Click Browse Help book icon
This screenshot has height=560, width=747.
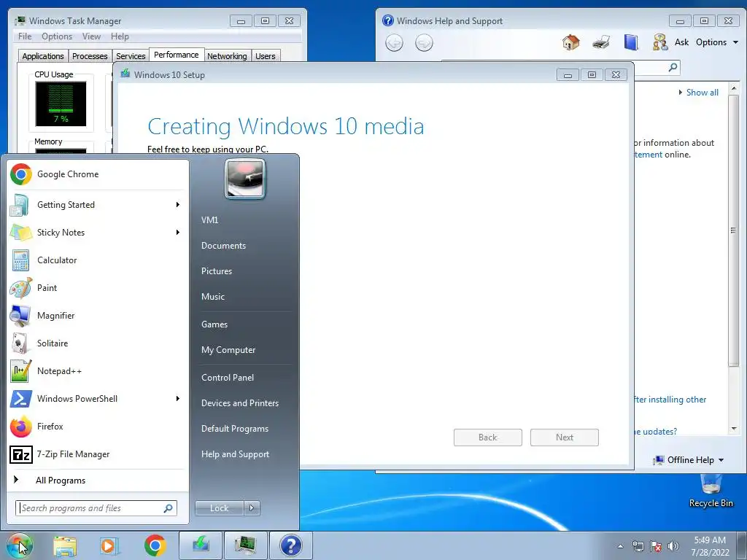click(631, 42)
